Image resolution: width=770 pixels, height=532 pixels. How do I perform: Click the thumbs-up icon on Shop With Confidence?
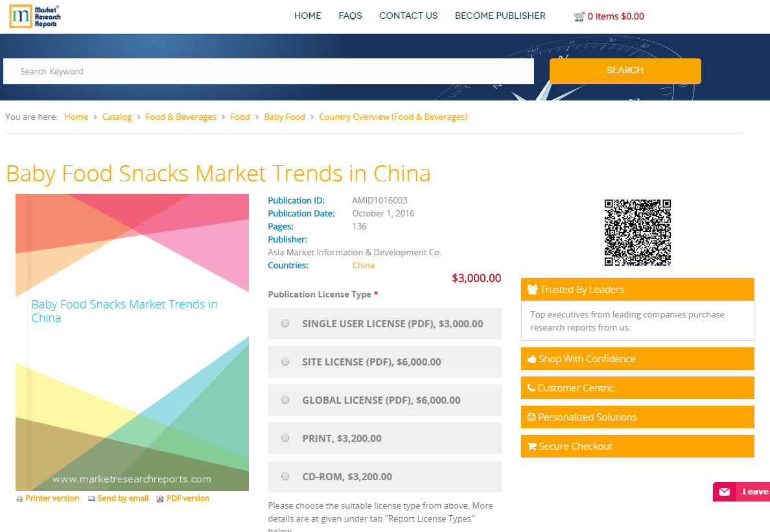pos(532,358)
